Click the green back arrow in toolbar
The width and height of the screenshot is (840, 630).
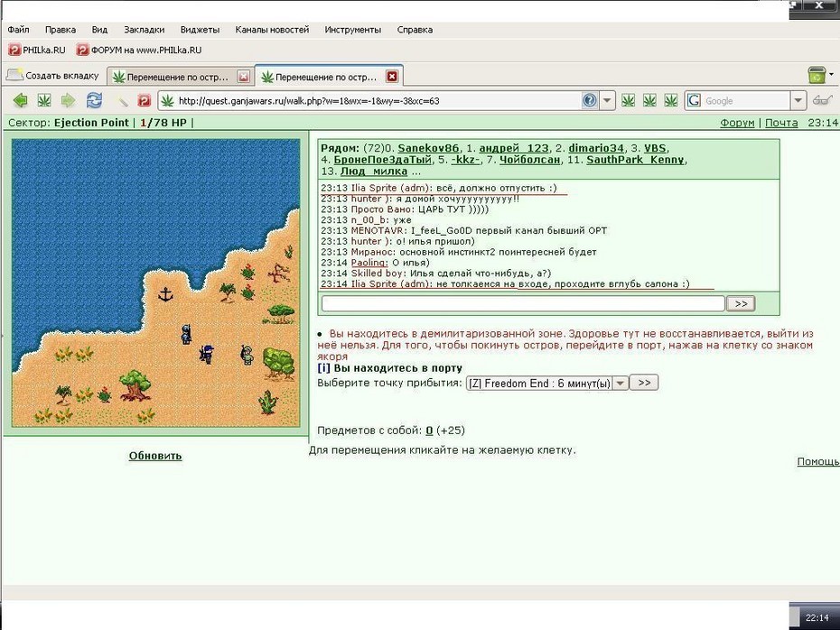(21, 100)
